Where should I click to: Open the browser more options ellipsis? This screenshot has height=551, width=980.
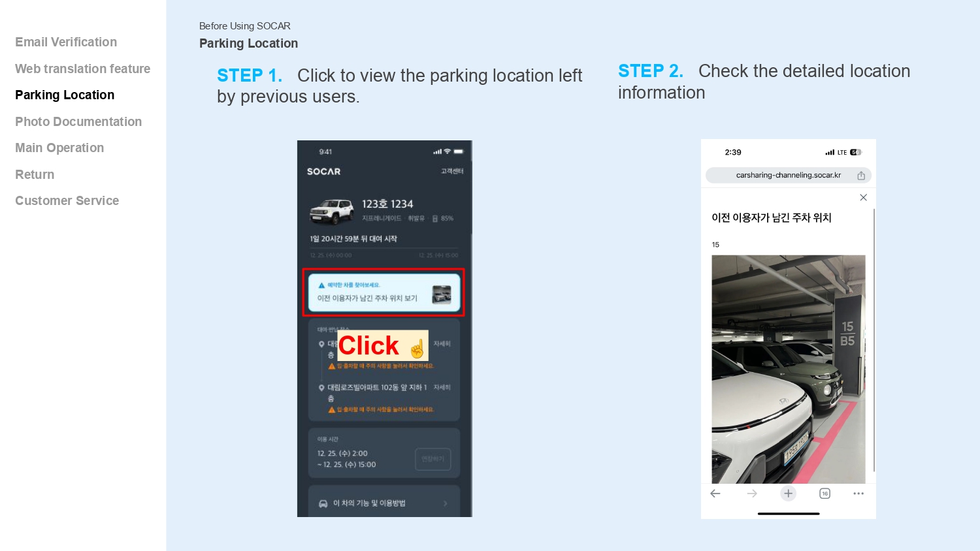(x=858, y=494)
